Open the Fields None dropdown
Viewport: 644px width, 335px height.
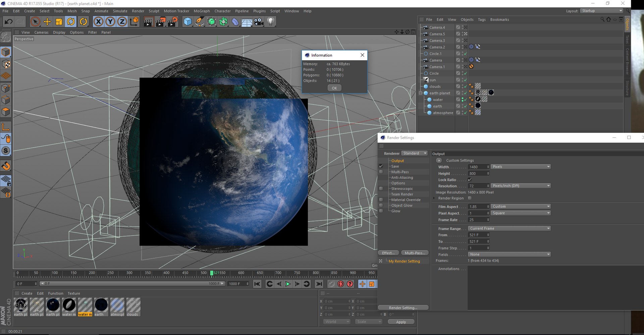point(509,254)
